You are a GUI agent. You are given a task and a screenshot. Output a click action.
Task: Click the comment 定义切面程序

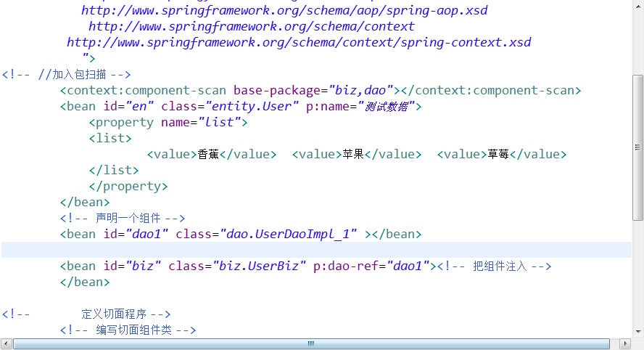(x=86, y=314)
